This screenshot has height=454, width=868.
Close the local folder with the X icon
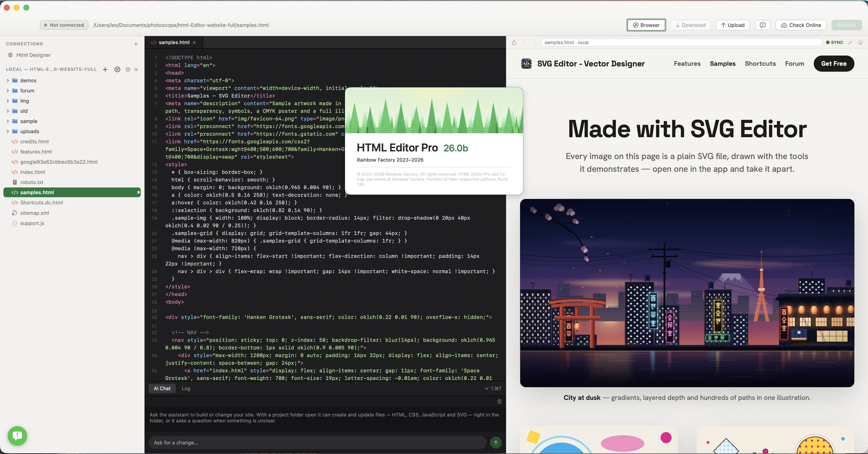pos(136,69)
